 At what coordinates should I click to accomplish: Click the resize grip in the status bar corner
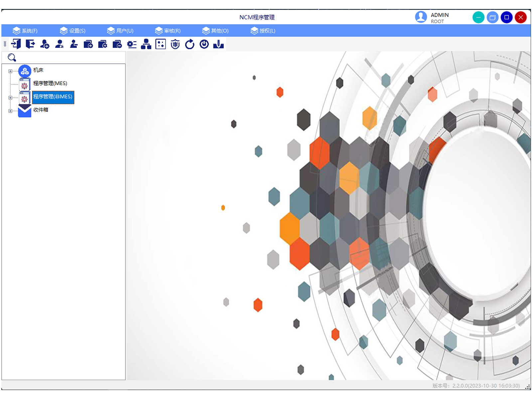pos(528,386)
